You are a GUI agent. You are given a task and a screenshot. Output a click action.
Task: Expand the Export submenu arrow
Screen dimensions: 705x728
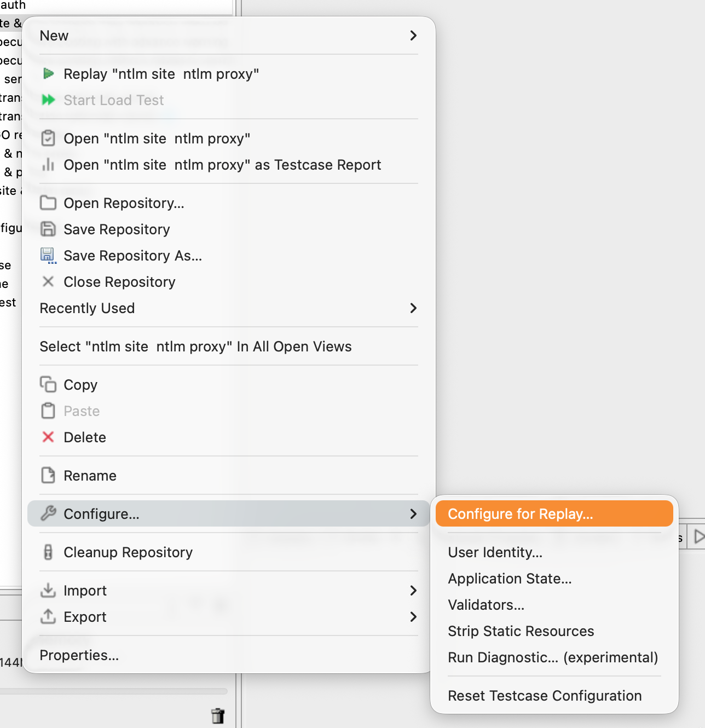click(413, 617)
